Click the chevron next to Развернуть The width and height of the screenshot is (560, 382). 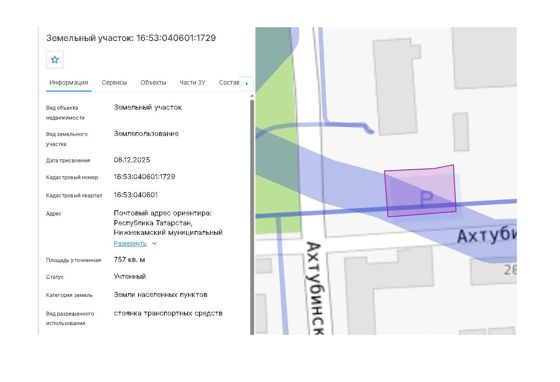pyautogui.click(x=154, y=244)
